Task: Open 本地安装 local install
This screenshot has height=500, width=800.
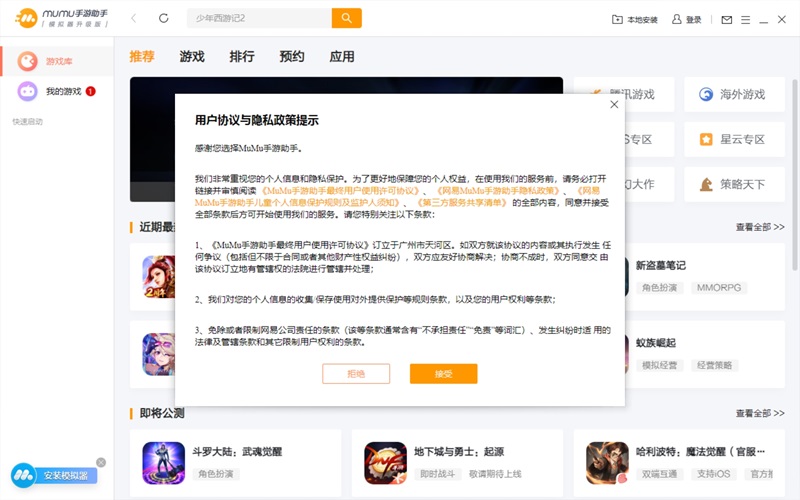Action: tap(635, 19)
